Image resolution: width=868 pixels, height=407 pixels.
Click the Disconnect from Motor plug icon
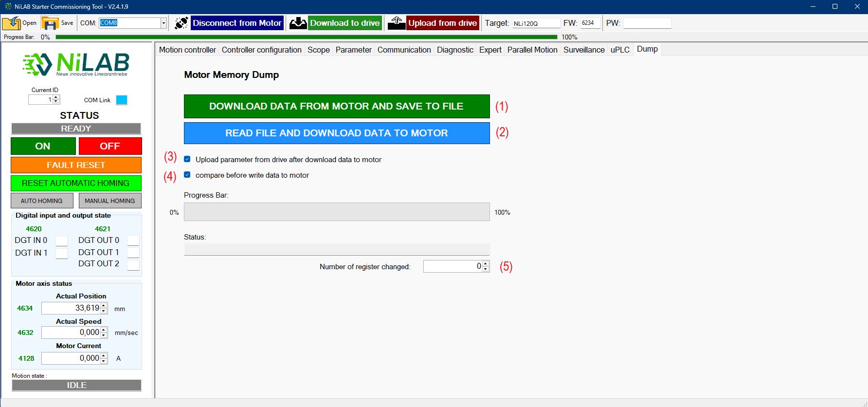[181, 23]
